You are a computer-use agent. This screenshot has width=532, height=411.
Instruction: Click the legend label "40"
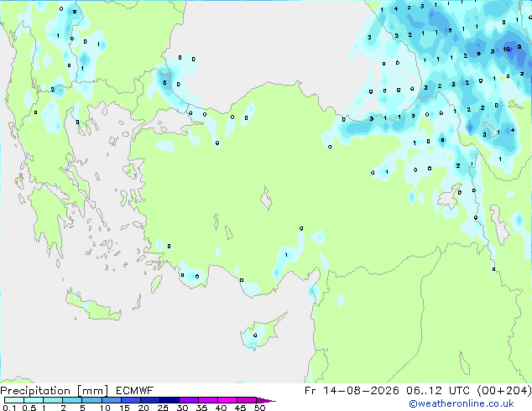click(221, 408)
